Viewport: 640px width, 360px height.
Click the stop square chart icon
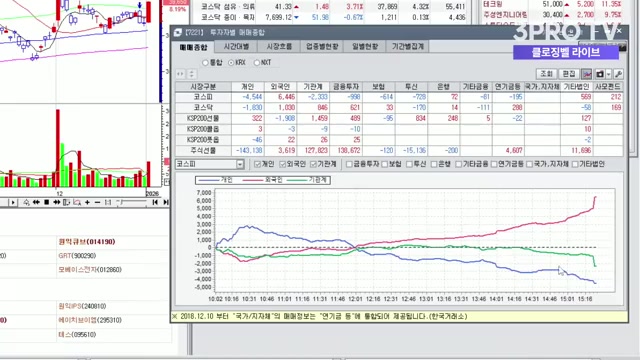tap(47, 202)
